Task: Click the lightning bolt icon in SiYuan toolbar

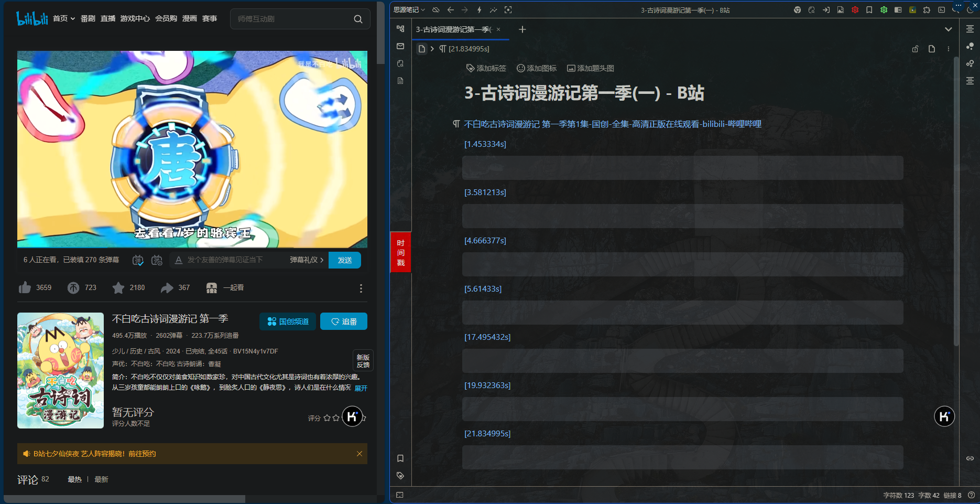Action: [x=479, y=10]
